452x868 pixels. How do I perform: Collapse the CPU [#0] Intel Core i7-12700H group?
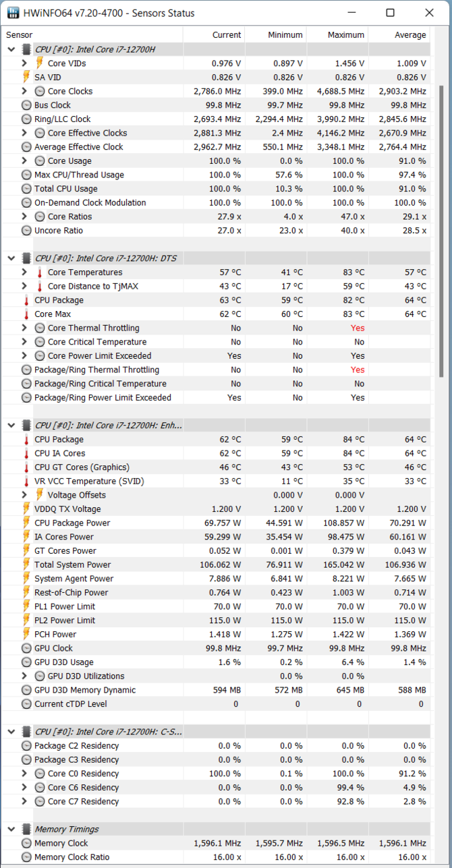11,49
